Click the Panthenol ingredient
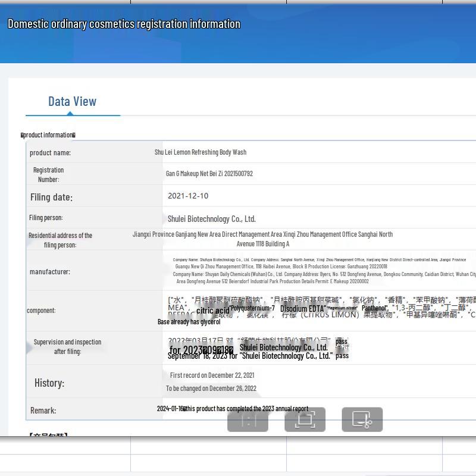 (374, 308)
